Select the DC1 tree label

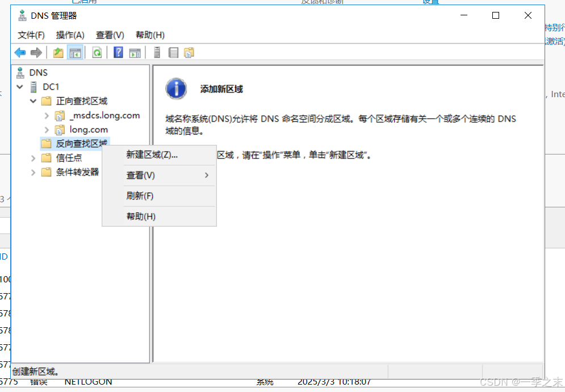(51, 87)
